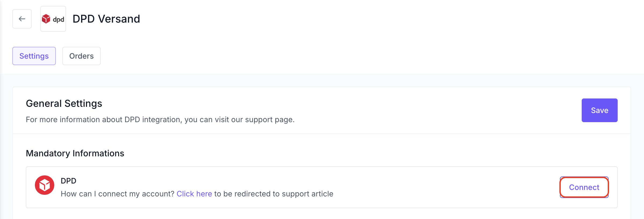The height and width of the screenshot is (219, 644).
Task: Click the gray dpd wordmark in header logo
Action: [58, 19]
